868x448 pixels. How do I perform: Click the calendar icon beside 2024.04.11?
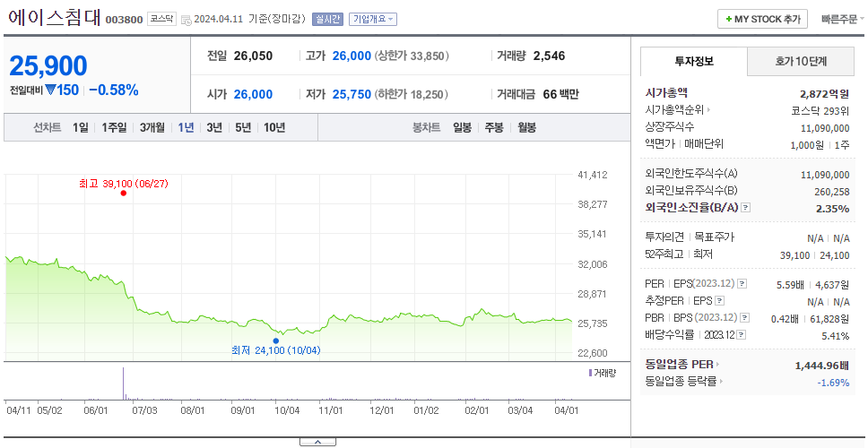[x=186, y=20]
